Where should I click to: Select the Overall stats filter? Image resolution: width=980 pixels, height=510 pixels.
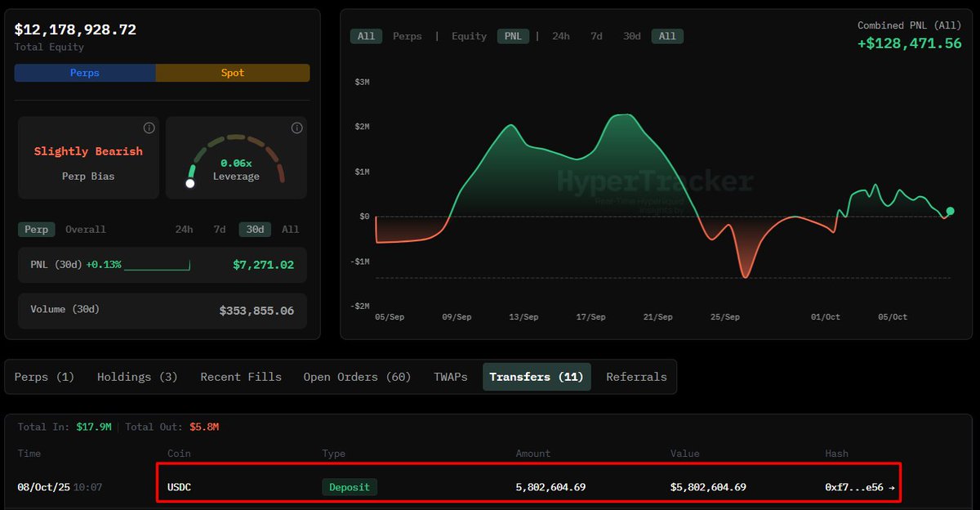pos(86,230)
